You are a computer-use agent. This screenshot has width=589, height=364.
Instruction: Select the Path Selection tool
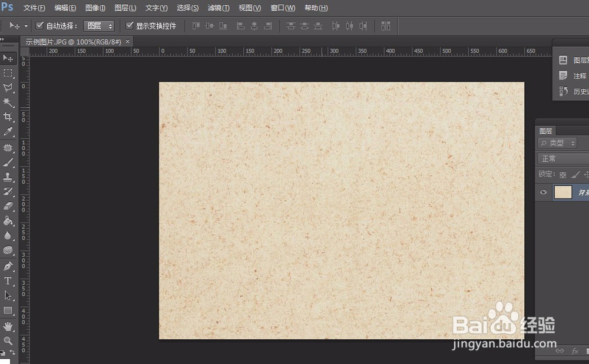[8, 296]
